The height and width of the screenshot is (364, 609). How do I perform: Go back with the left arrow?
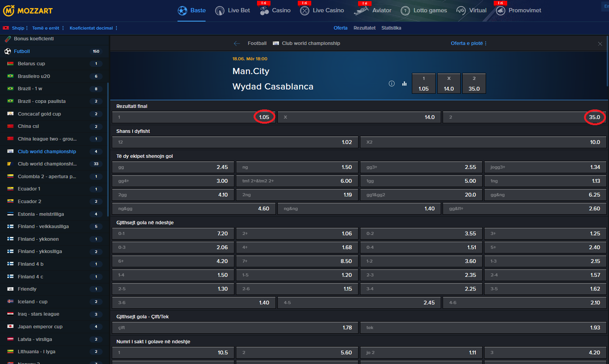[x=237, y=43]
